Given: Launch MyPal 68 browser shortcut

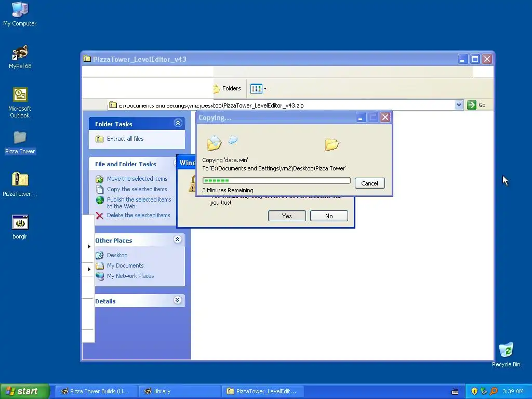Looking at the screenshot, I should click(20, 56).
